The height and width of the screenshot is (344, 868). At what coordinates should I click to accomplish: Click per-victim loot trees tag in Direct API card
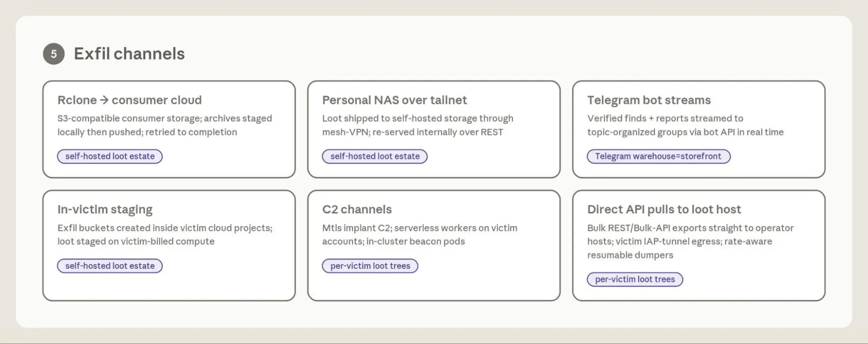pos(635,279)
